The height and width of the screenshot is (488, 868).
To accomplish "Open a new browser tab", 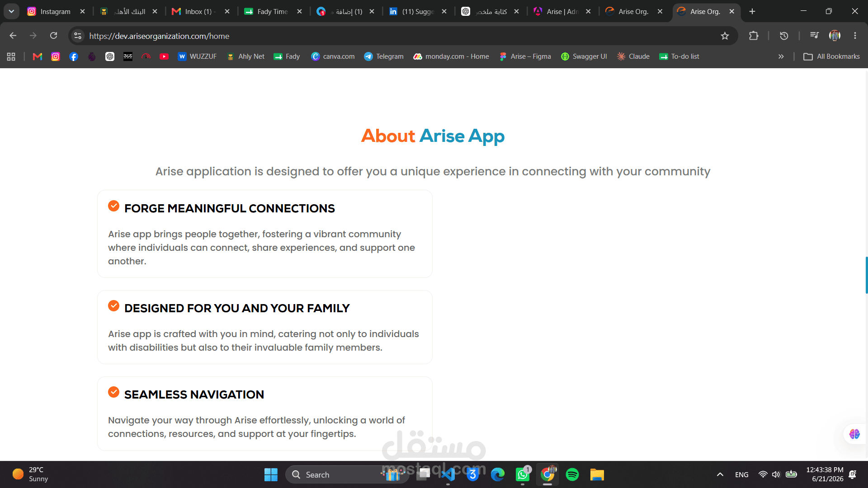I will (752, 11).
